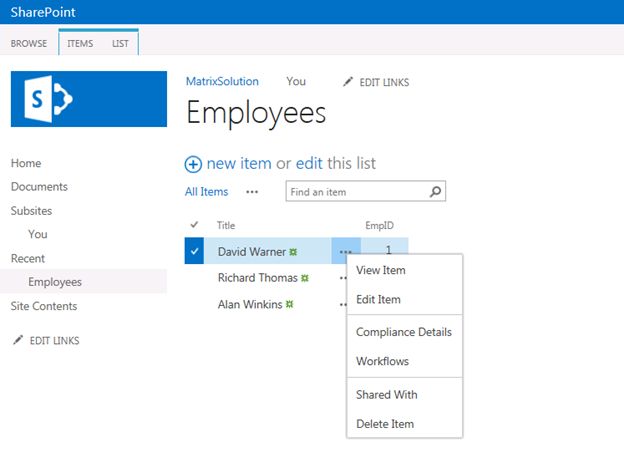Open the MatrixSolution navigation link

click(222, 82)
